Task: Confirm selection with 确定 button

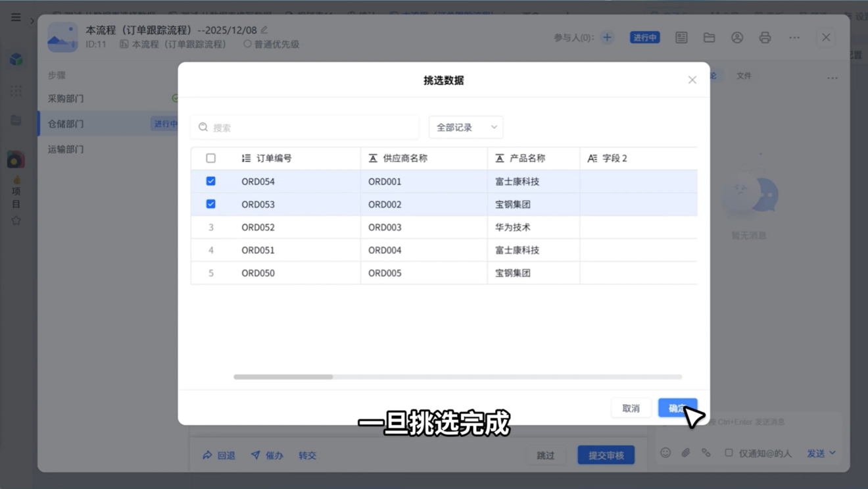Action: point(677,408)
